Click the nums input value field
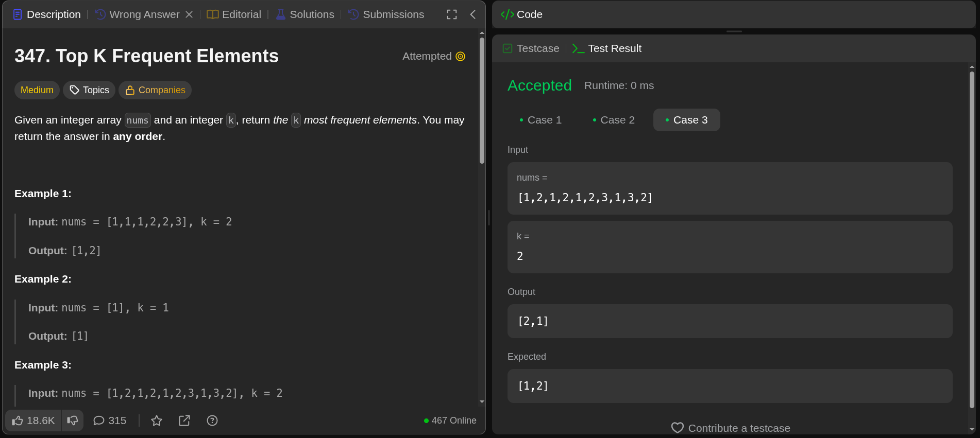980x438 pixels. 730,198
